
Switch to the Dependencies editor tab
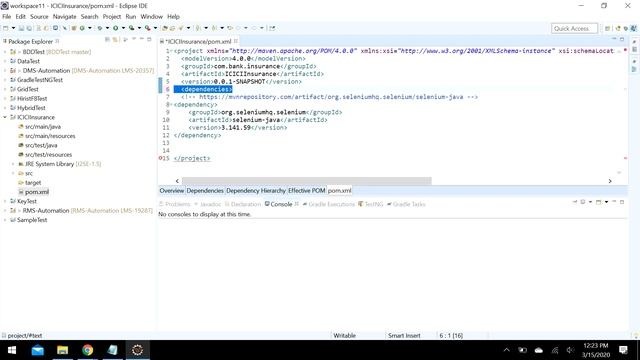pos(205,191)
